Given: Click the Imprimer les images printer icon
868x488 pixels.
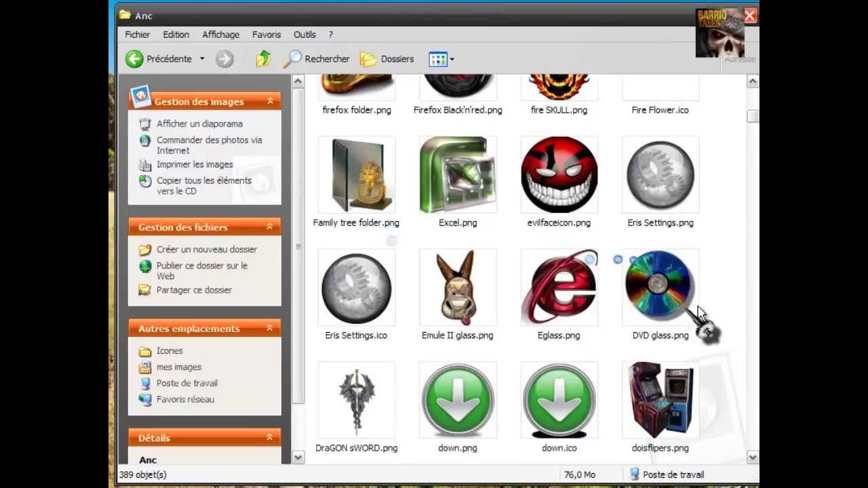Looking at the screenshot, I should (x=145, y=164).
